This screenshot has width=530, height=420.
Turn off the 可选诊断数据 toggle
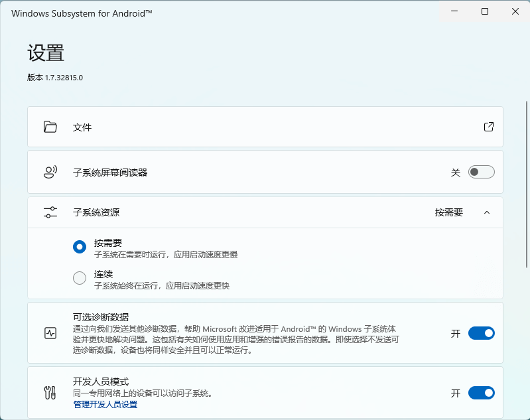point(481,333)
